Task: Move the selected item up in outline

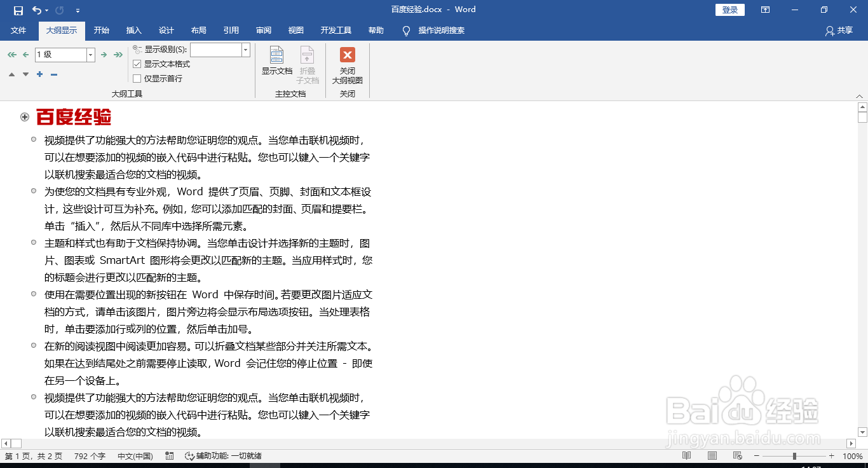Action: pyautogui.click(x=11, y=74)
